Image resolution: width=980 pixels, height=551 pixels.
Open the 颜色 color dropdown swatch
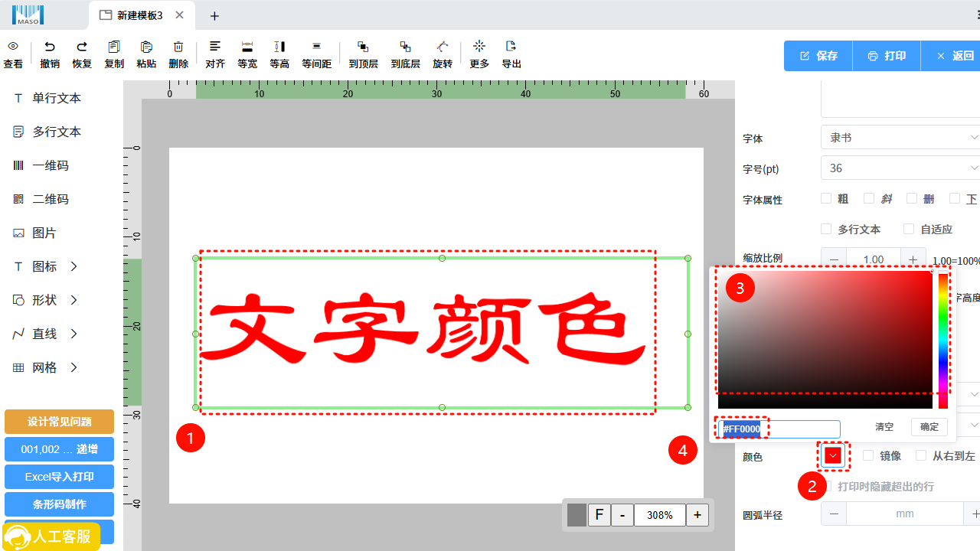[x=833, y=456]
